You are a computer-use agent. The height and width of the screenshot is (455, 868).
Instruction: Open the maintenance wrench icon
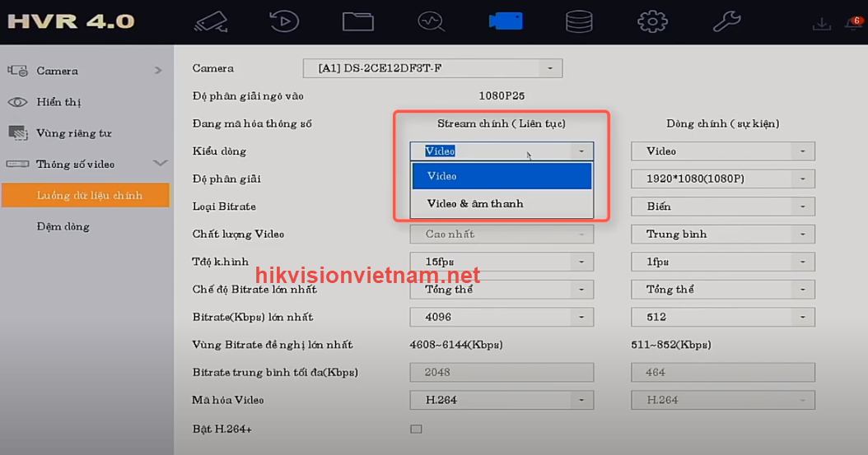[x=726, y=21]
